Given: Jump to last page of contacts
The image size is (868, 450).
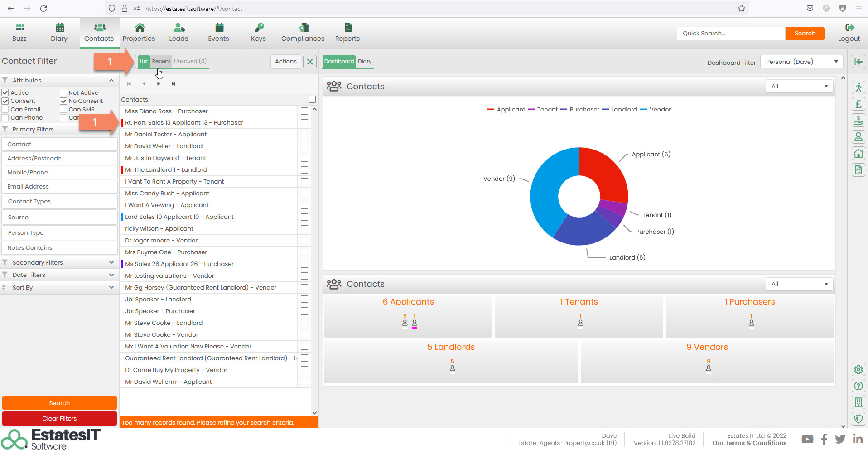Looking at the screenshot, I should pyautogui.click(x=173, y=84).
